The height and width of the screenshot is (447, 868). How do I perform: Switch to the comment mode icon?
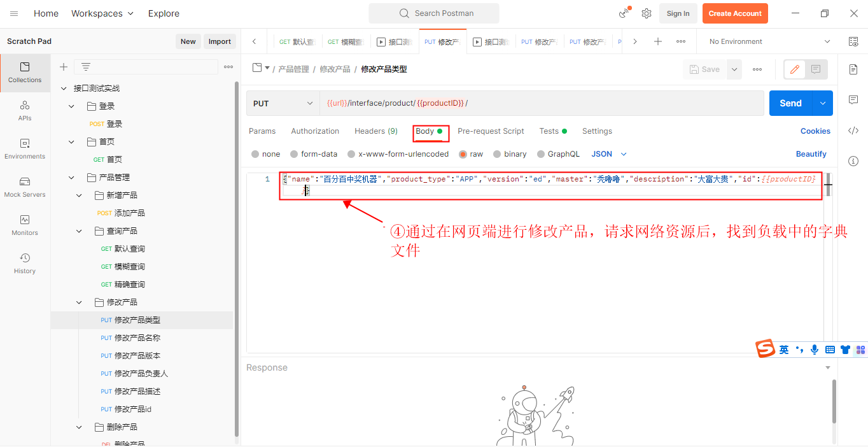point(816,69)
